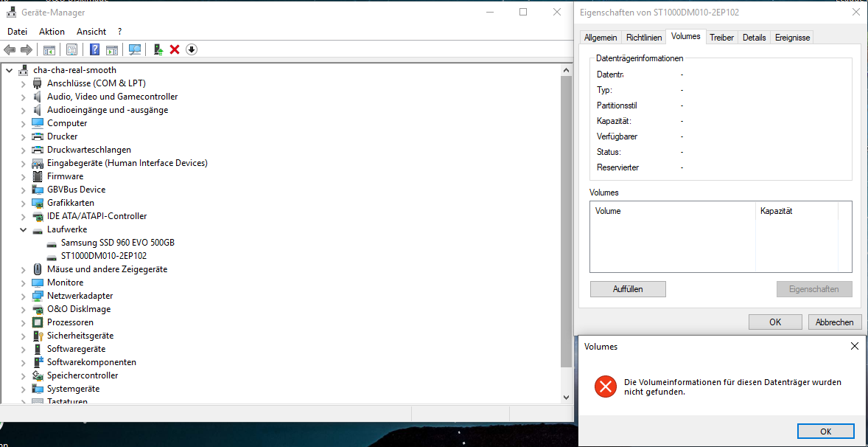Click OK in the Volumes error dialog
Viewport: 868px width, 447px height.
(825, 431)
